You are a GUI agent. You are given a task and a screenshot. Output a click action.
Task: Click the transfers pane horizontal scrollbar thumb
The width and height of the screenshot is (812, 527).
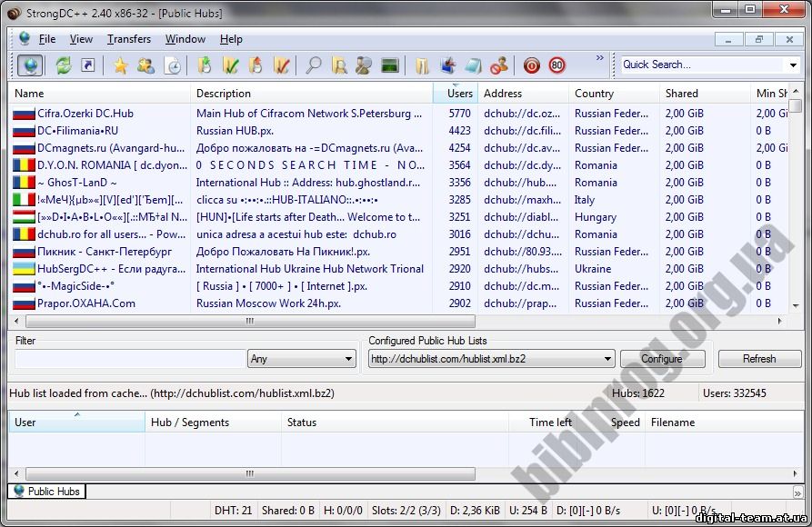[251, 473]
